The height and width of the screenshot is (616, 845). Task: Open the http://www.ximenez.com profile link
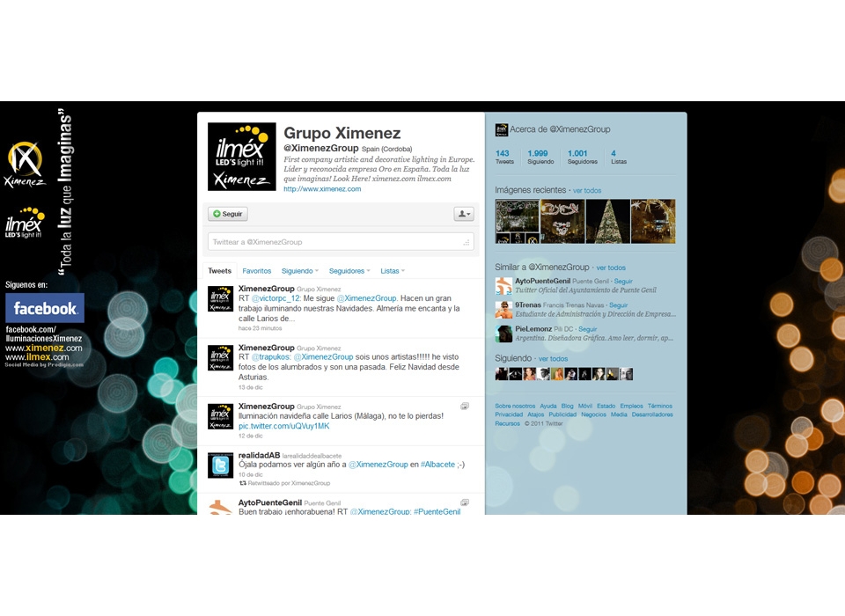[x=322, y=189]
